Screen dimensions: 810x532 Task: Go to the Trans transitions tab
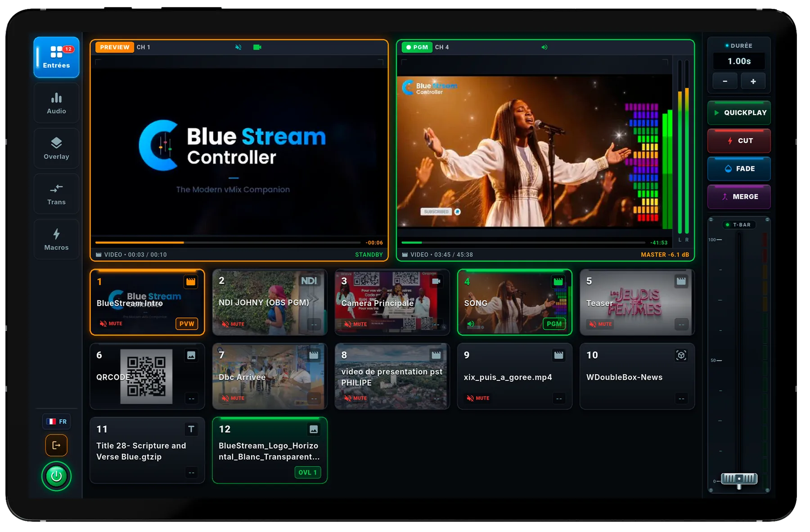point(56,194)
